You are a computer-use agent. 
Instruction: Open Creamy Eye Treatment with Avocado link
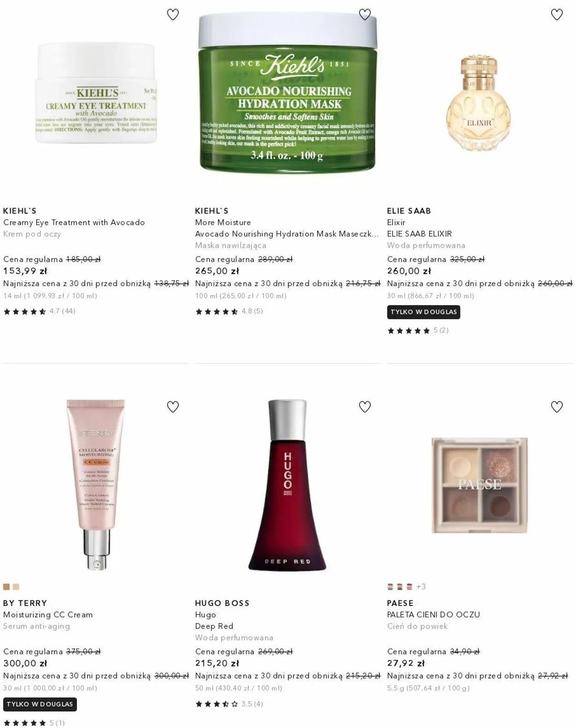tap(74, 223)
